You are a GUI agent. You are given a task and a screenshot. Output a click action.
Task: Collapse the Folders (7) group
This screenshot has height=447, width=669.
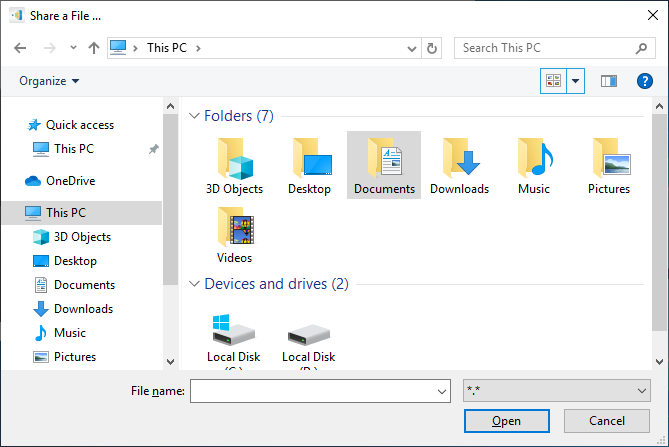pyautogui.click(x=194, y=116)
